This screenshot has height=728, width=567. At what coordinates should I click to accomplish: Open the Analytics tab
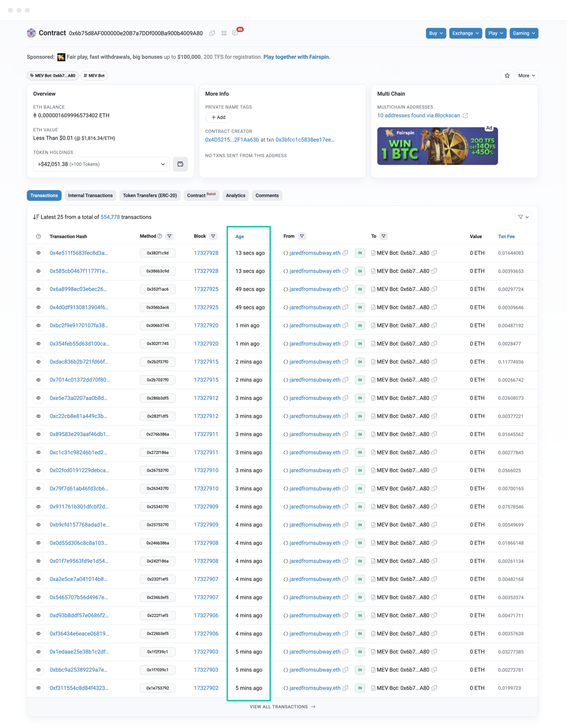(235, 196)
